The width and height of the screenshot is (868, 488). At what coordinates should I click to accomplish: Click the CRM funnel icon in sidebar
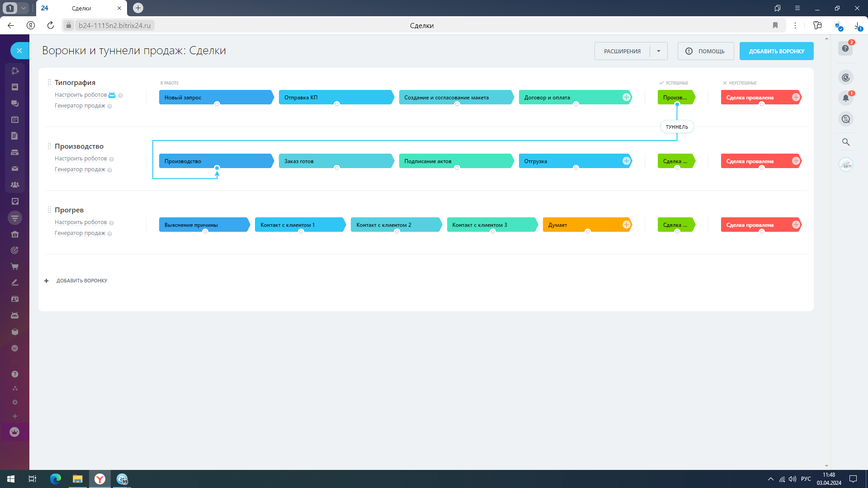coord(15,218)
